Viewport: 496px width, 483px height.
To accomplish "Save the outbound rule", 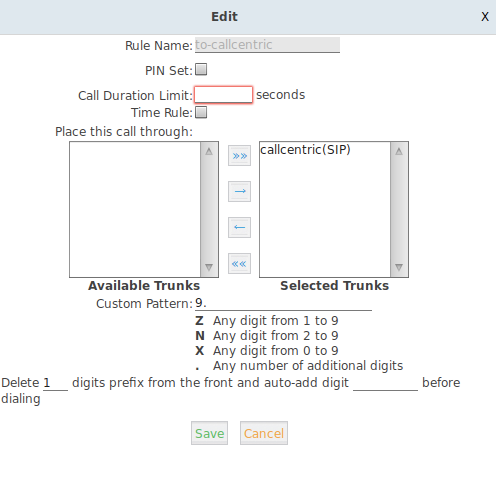I will [209, 433].
